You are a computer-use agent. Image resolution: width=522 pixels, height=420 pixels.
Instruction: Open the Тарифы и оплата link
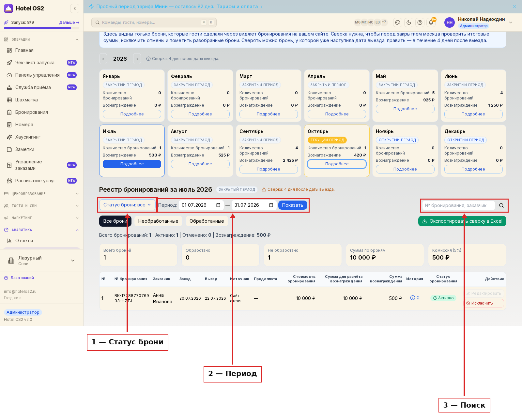coord(237,7)
